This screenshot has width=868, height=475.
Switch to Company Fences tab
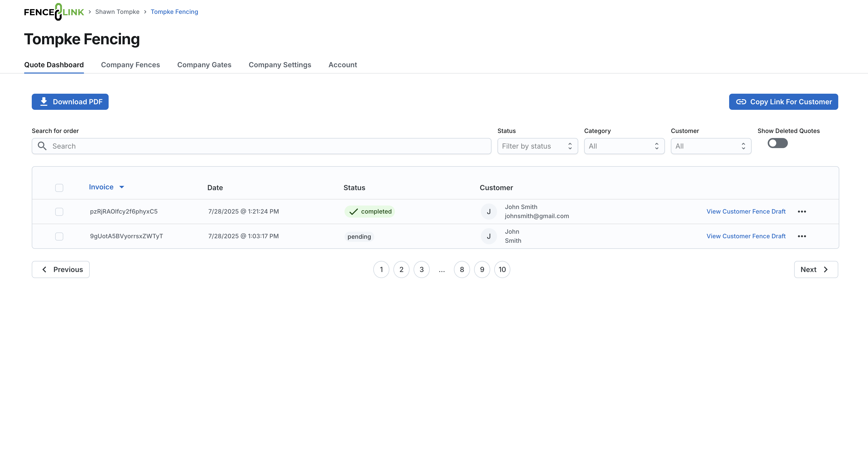pyautogui.click(x=130, y=65)
